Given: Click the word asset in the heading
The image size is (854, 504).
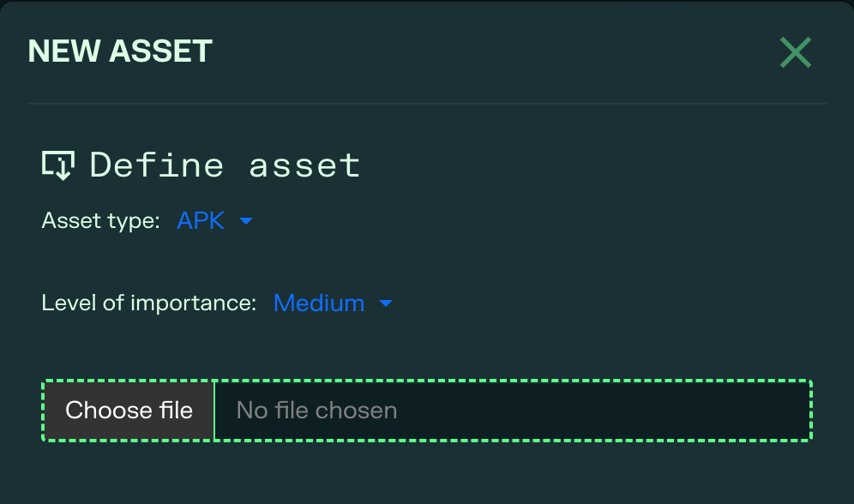Looking at the screenshot, I should click(x=304, y=165).
